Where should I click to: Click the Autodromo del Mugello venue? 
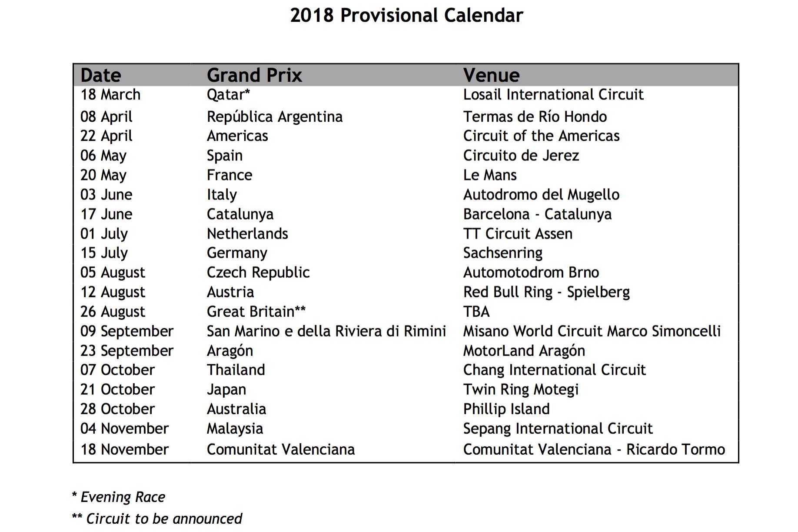pyautogui.click(x=541, y=195)
